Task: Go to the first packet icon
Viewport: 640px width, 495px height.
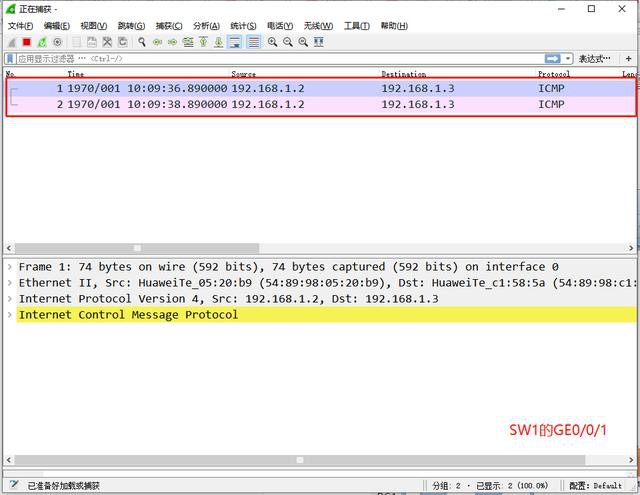Action: point(203,42)
